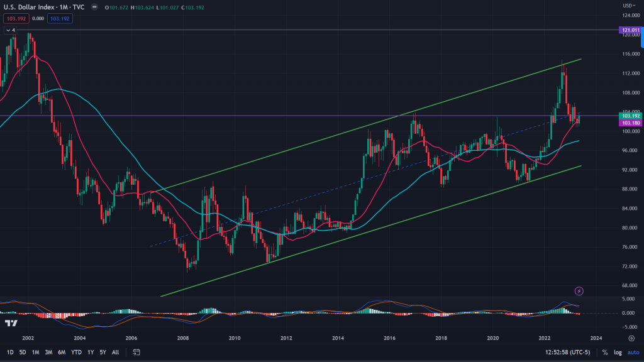644x362 pixels.
Task: Select the 6M time range
Action: click(x=62, y=353)
